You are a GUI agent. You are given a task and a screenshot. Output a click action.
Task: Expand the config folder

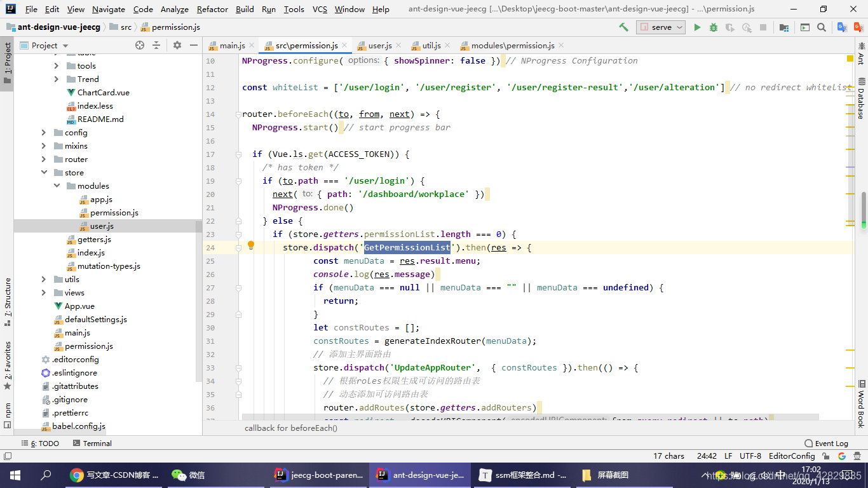[43, 132]
